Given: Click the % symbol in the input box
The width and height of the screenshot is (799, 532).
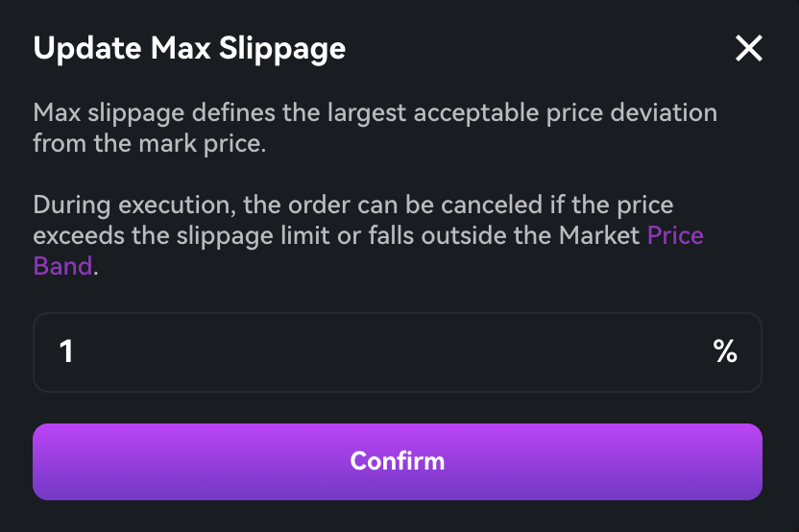Looking at the screenshot, I should click(x=725, y=351).
